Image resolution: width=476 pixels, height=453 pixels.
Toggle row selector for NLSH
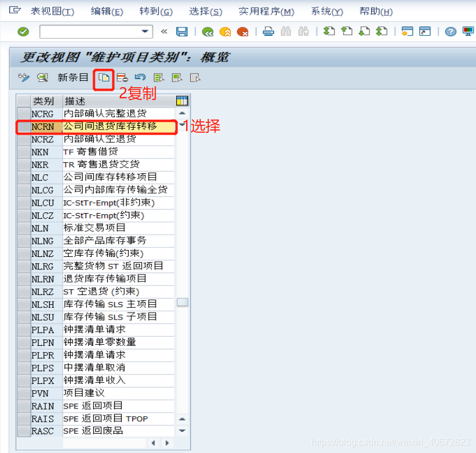click(23, 304)
